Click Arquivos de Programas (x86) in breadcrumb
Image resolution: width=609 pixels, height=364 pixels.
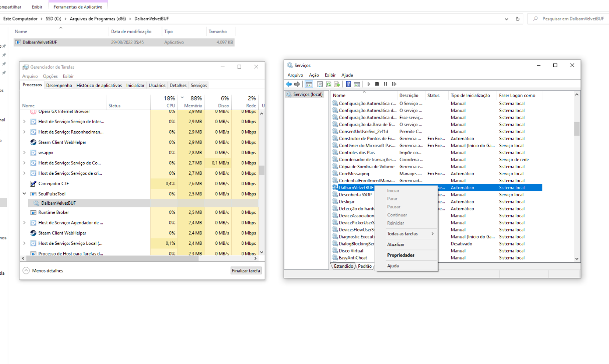click(98, 19)
